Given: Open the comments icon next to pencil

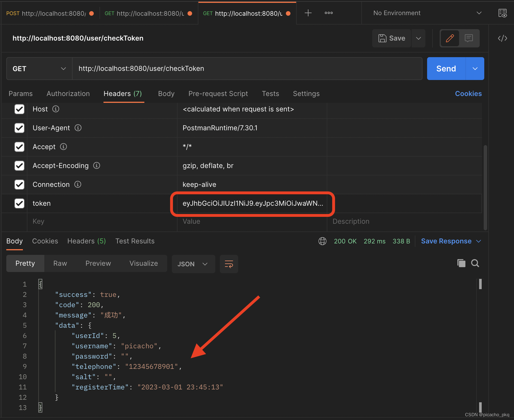Looking at the screenshot, I should pos(469,38).
